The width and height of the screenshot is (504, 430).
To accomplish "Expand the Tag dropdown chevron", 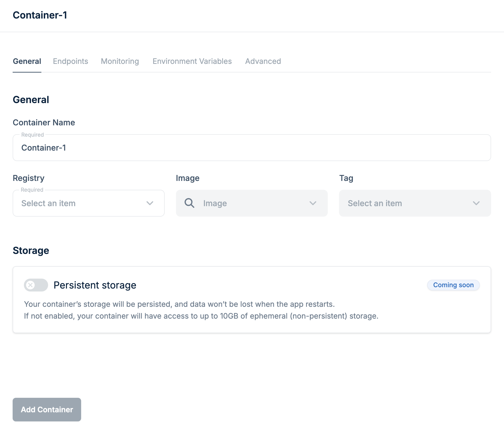I will 476,203.
